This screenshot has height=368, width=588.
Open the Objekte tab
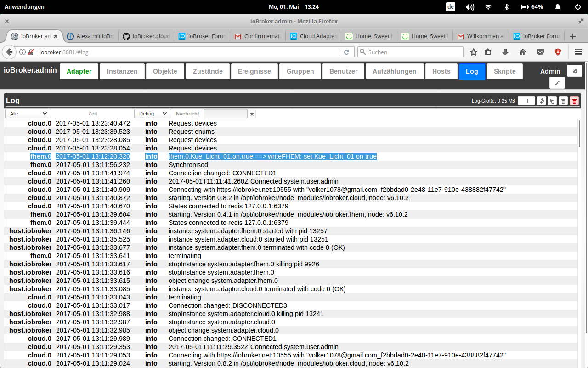[165, 71]
